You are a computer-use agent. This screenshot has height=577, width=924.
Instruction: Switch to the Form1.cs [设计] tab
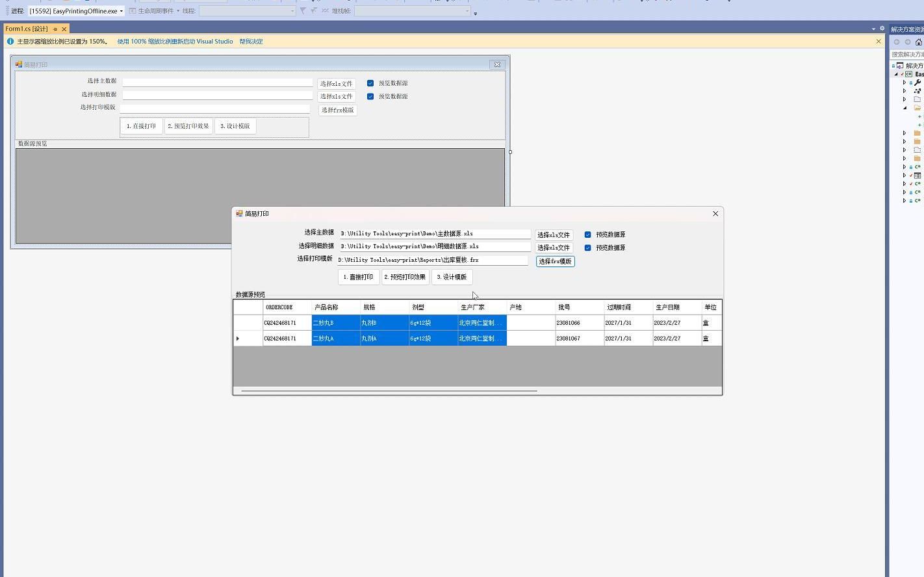click(x=27, y=29)
